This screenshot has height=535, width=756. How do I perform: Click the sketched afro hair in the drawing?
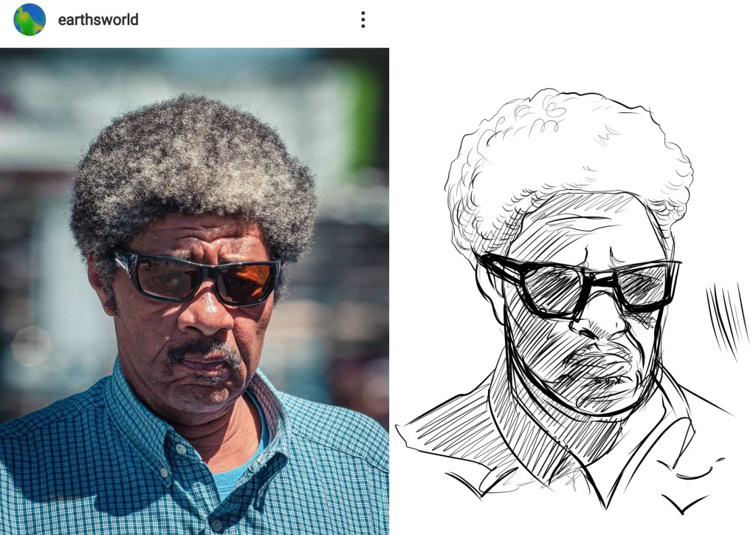(561, 148)
